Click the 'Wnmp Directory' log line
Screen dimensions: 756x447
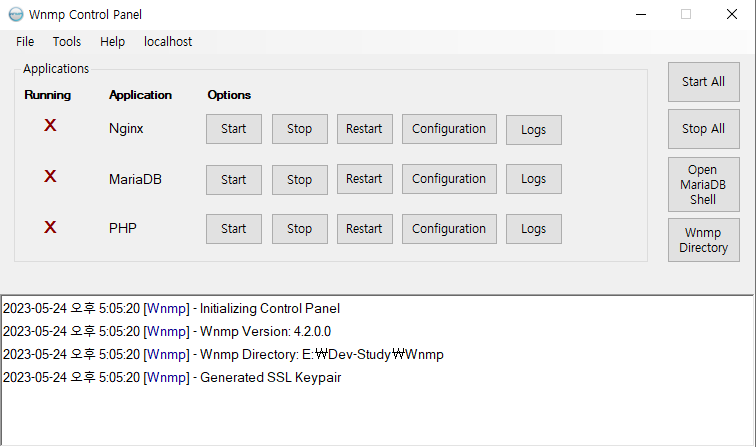tap(223, 355)
